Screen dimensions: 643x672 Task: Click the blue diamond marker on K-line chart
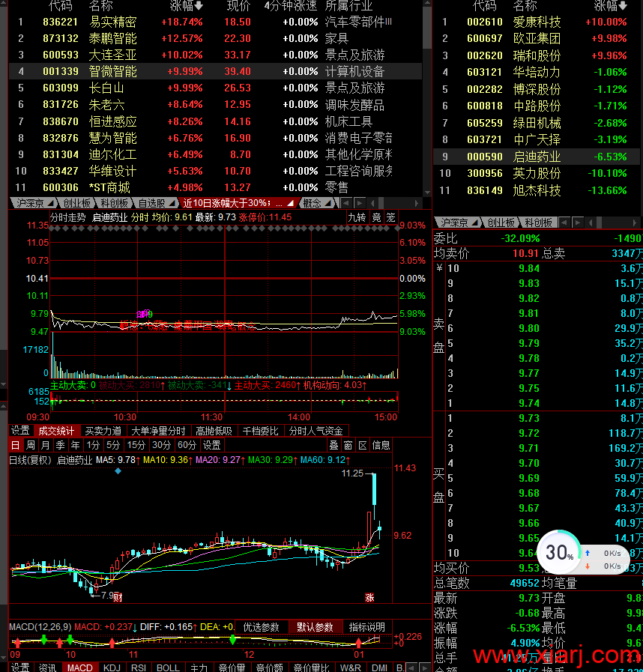point(118,471)
